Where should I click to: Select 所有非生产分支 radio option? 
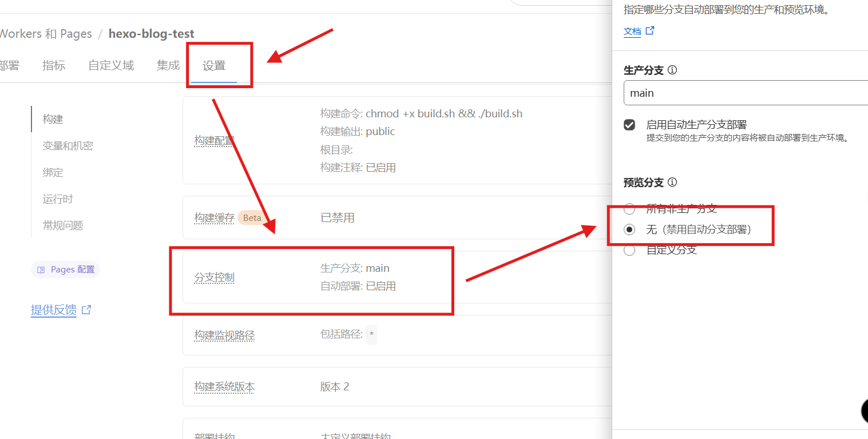629,208
